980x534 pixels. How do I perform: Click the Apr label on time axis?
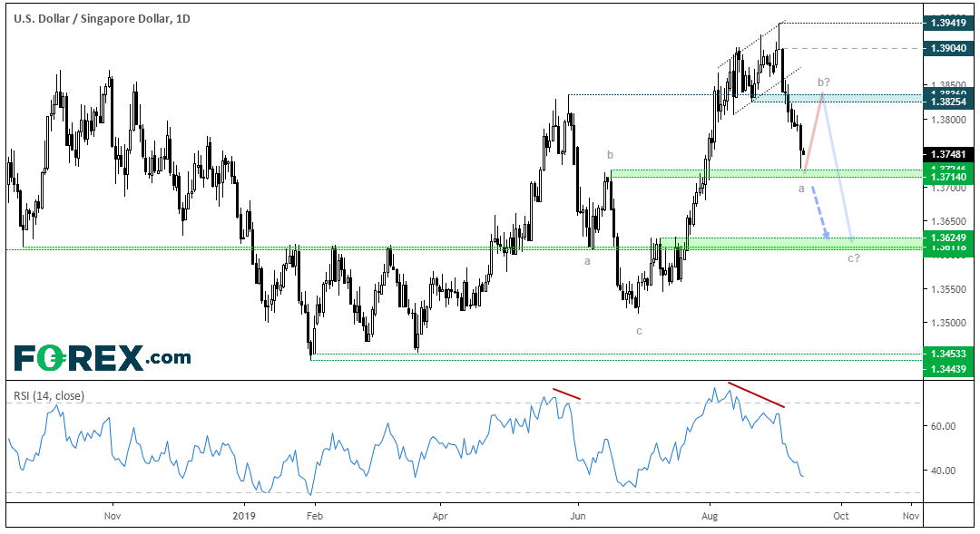coord(440,516)
